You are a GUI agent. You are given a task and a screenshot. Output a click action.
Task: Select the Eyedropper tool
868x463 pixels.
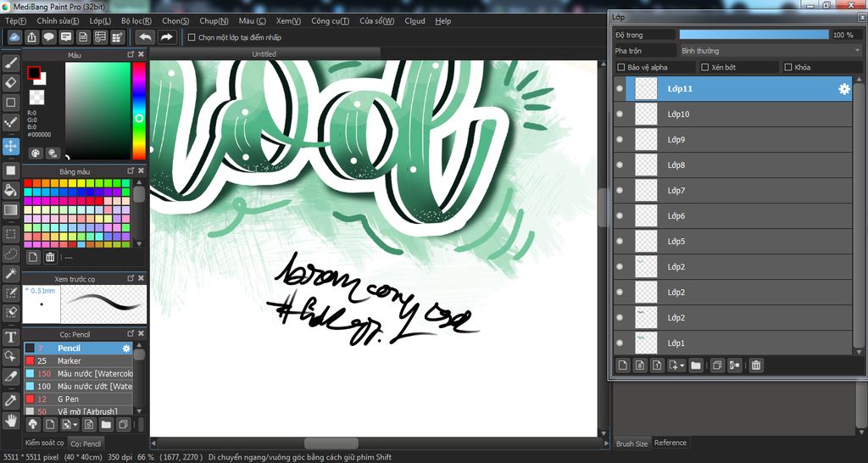pyautogui.click(x=10, y=400)
